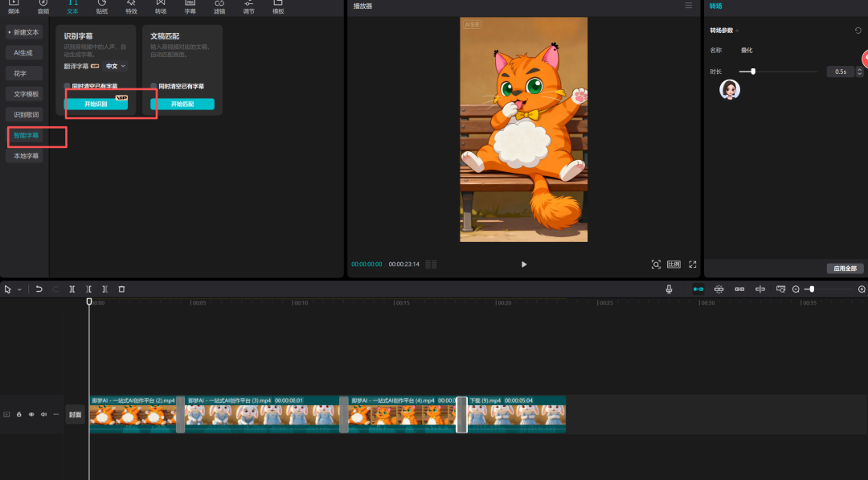Click the delete trash icon above the timeline
The width and height of the screenshot is (868, 480).
click(121, 289)
